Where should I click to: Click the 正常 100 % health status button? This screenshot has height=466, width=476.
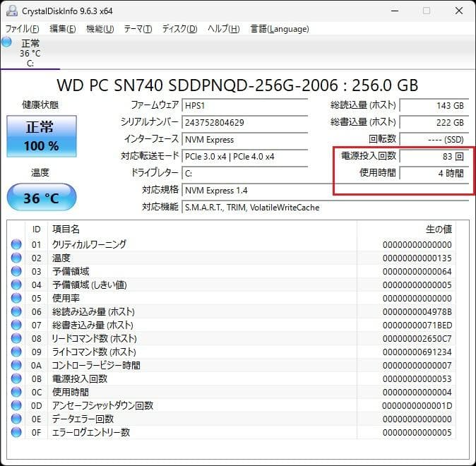coord(42,136)
